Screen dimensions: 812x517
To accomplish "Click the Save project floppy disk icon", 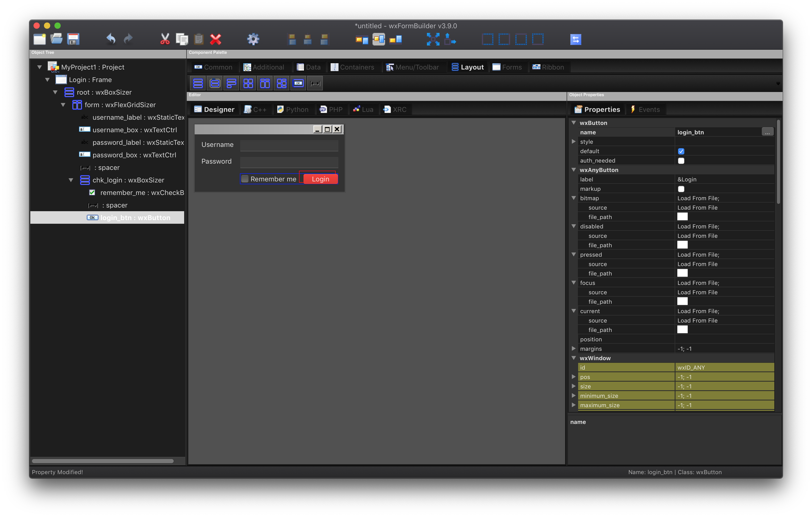I will (x=73, y=39).
